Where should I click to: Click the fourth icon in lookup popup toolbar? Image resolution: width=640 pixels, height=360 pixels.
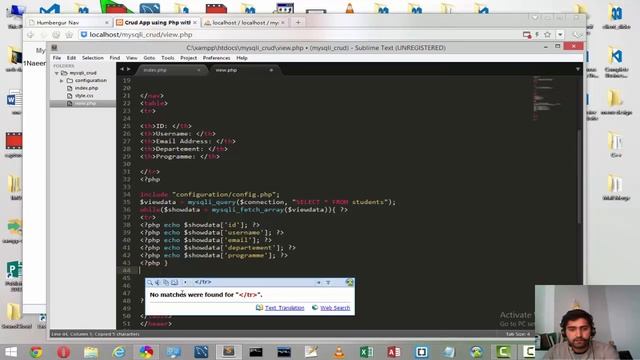pos(175,282)
